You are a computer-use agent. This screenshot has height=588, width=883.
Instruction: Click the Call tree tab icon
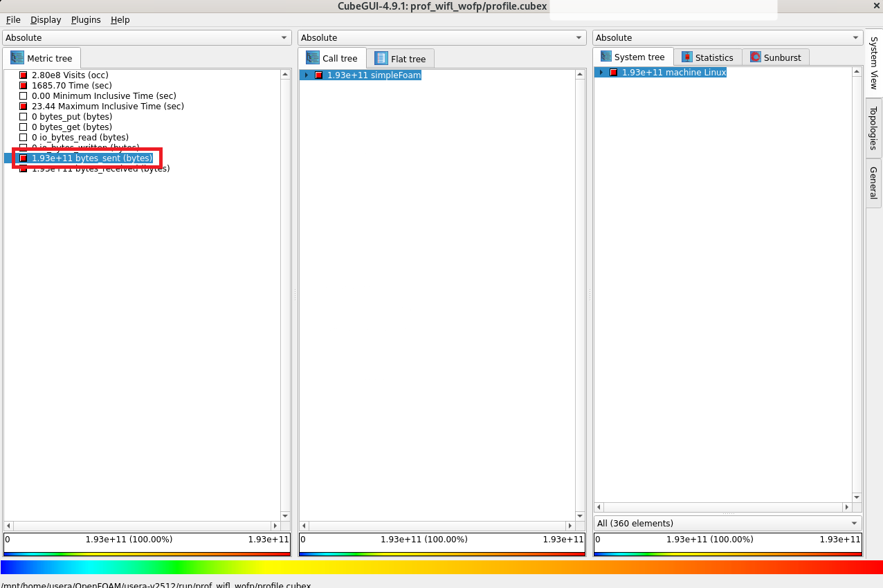pyautogui.click(x=313, y=58)
